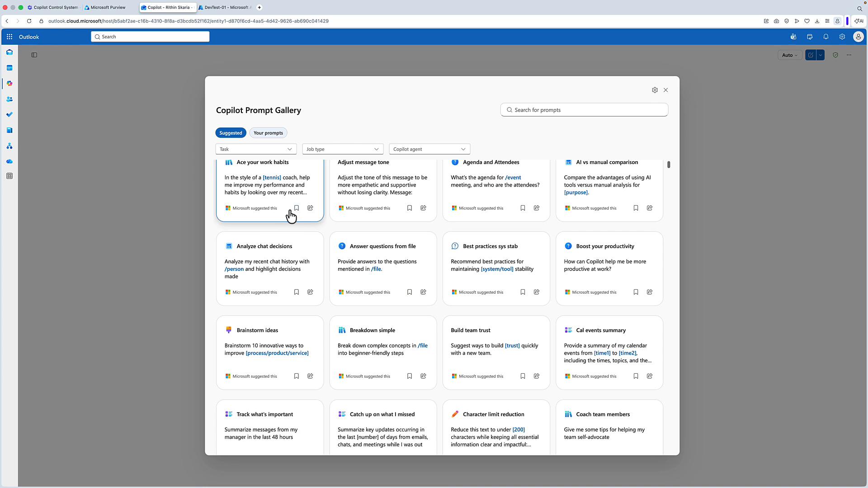This screenshot has width=868, height=488.
Task: Bookmark the Brainstorm ideas prompt
Action: (297, 376)
